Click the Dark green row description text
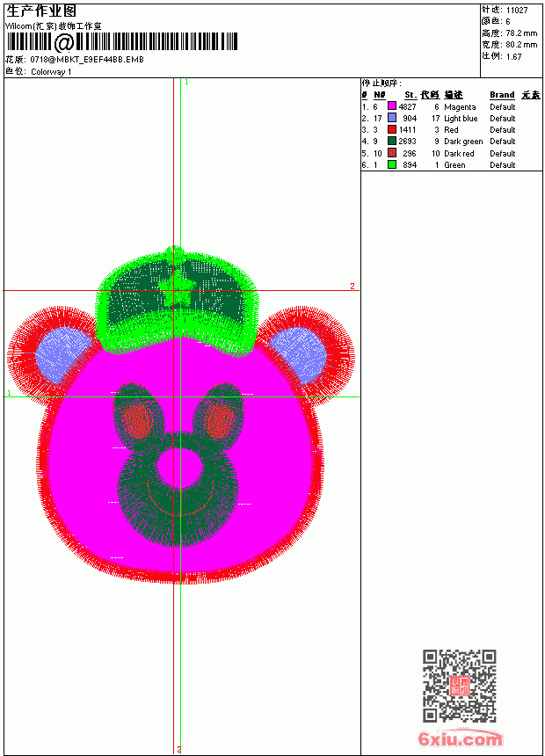This screenshot has height=756, width=545. pos(463,142)
